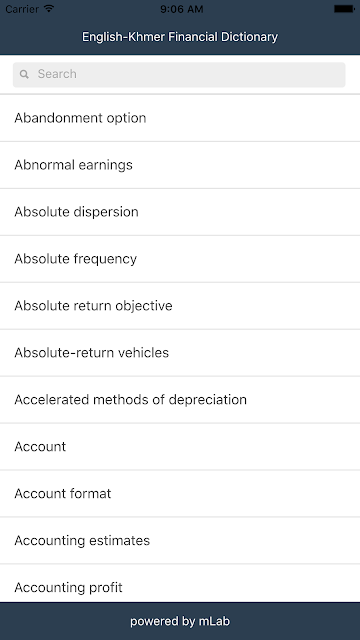
Task: Tap the Carrier status label
Action: (x=22, y=9)
